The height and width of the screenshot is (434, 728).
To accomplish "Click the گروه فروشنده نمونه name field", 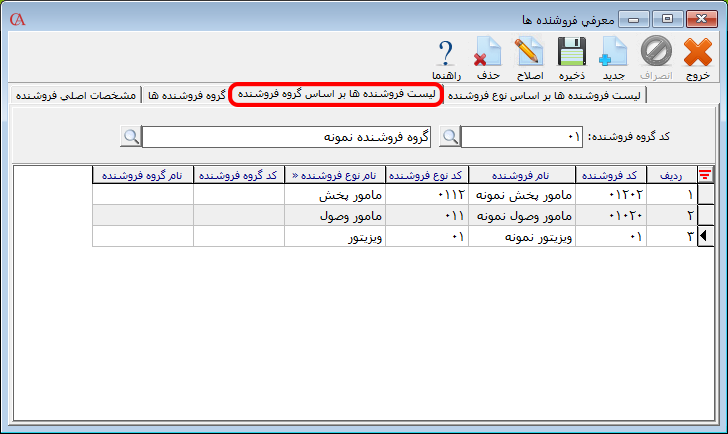I will [x=290, y=136].
